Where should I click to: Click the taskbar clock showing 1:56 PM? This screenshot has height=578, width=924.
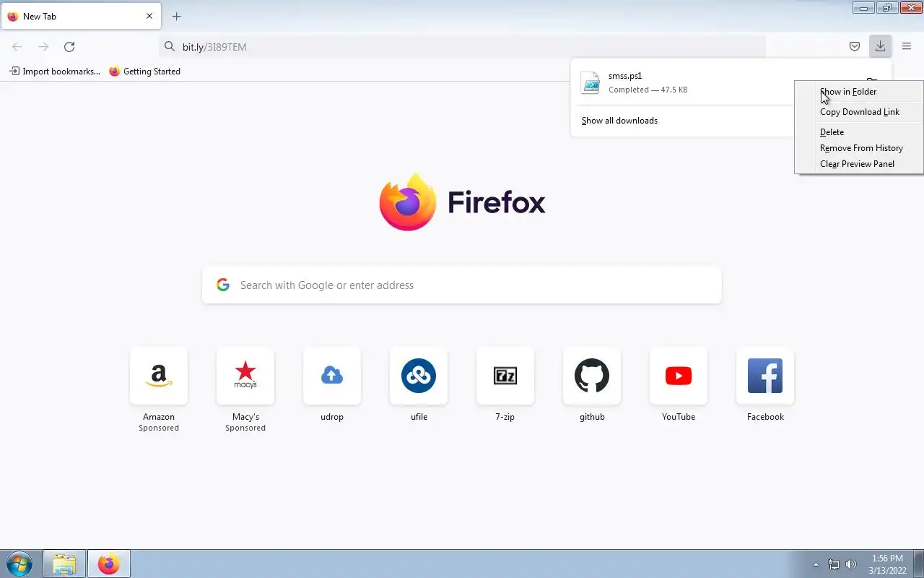887,564
